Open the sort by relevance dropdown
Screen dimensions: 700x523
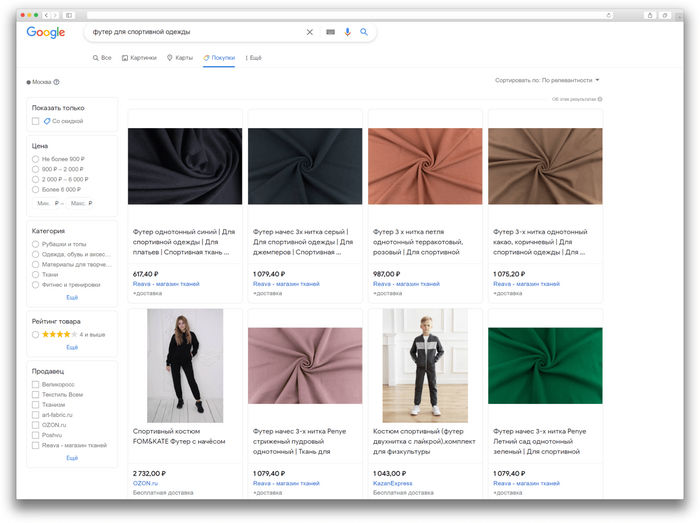547,80
